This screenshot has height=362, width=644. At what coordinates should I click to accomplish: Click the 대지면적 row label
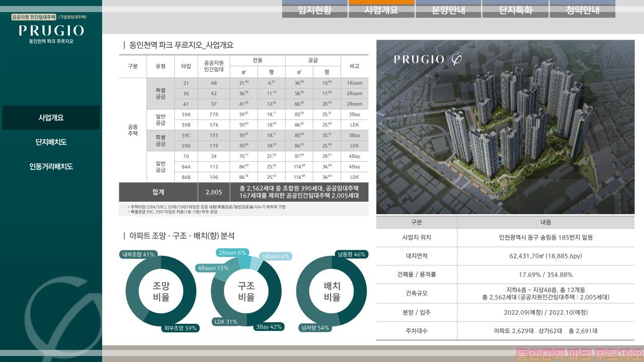click(x=417, y=256)
